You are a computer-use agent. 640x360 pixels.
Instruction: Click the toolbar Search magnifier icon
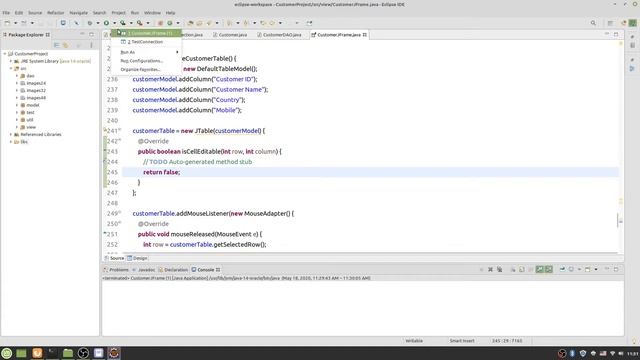pyautogui.click(x=593, y=23)
